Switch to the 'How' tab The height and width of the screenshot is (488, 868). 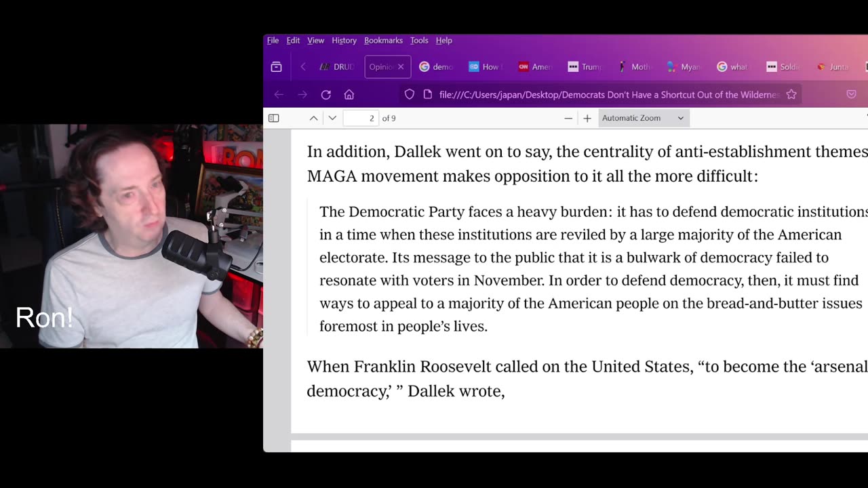tap(485, 67)
